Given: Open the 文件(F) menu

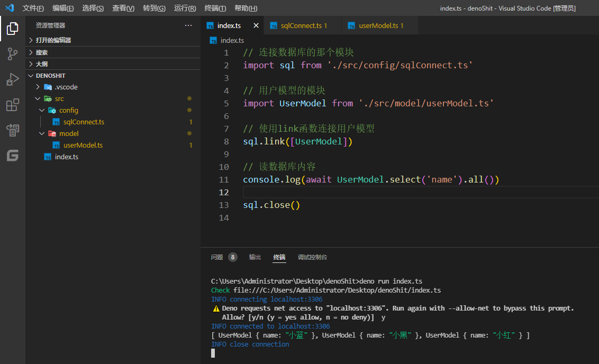Looking at the screenshot, I should [33, 8].
